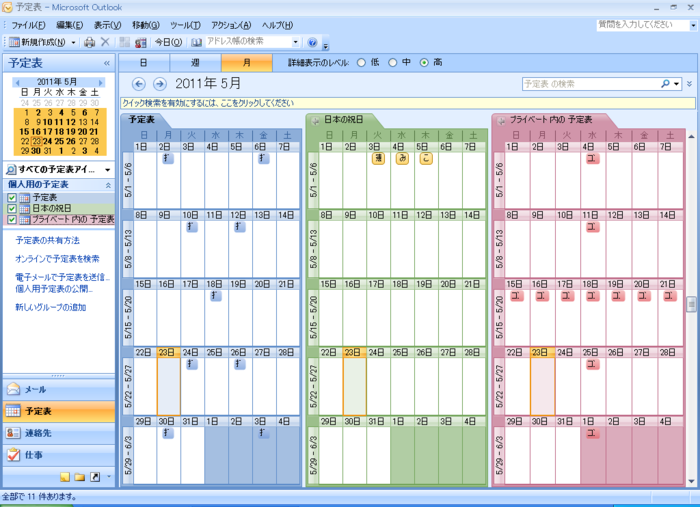700x507 pixels.
Task: Uncheck the プライベート内の予定表 checkbox
Action: tap(12, 220)
